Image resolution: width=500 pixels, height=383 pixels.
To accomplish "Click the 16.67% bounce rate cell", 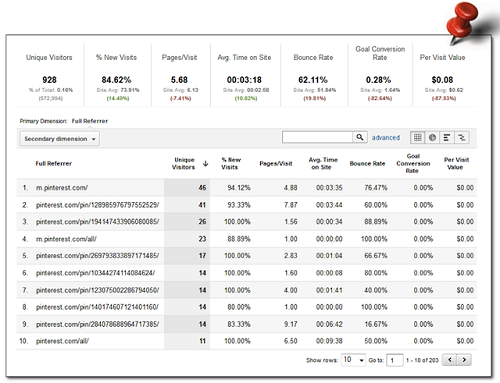I will pyautogui.click(x=376, y=324).
